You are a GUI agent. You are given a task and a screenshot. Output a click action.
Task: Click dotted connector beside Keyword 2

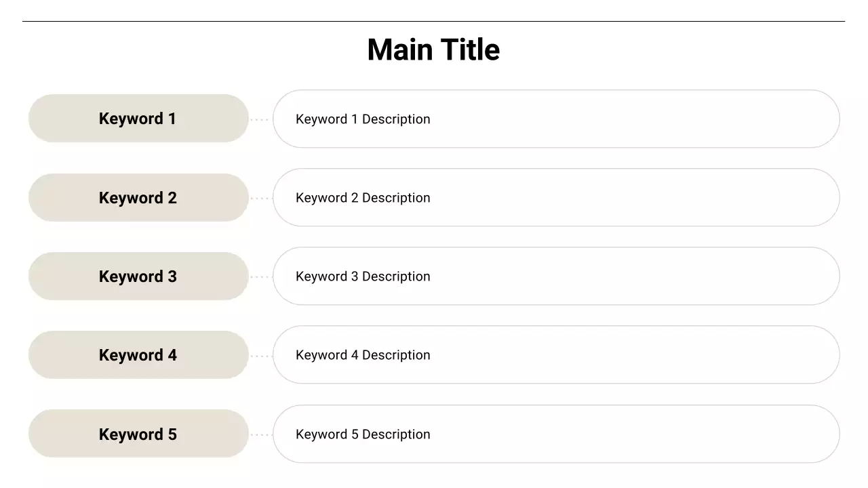pos(260,199)
